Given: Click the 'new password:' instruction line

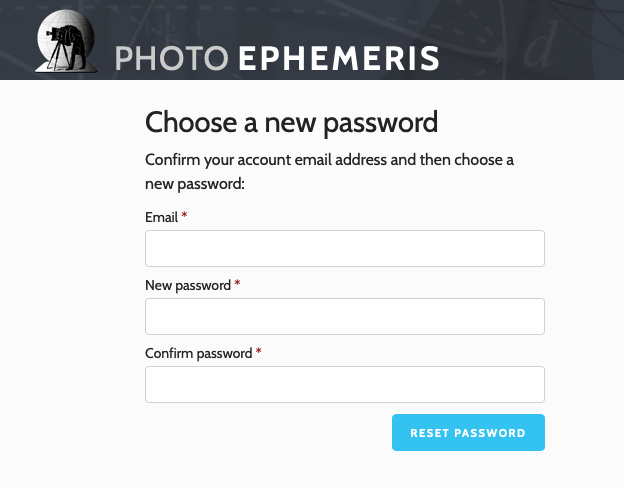Looking at the screenshot, I should 195,184.
